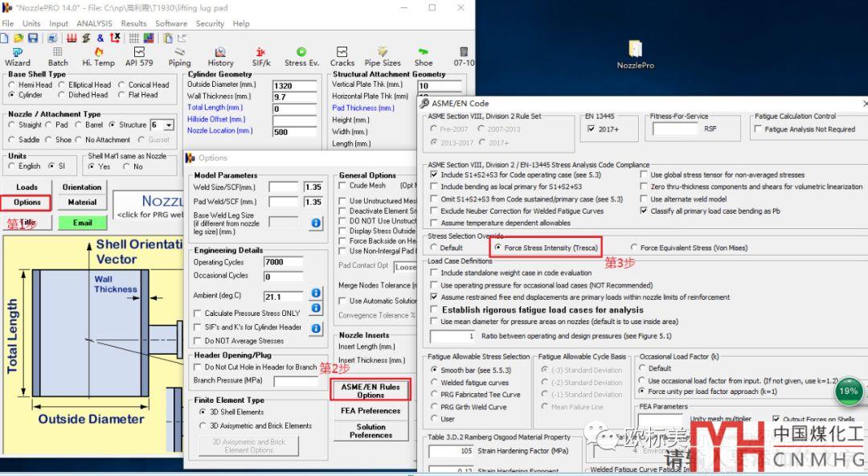Open NozzlePro folder on desktop

pos(635,54)
